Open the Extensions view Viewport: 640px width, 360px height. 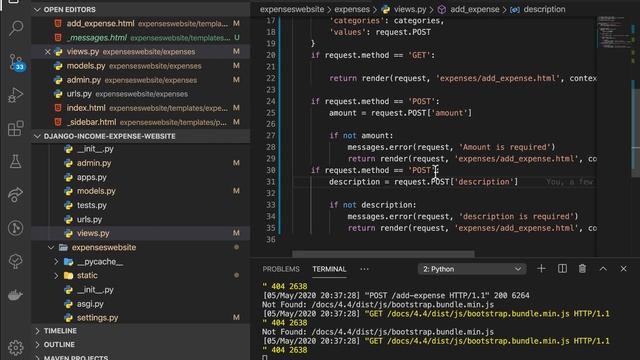tap(16, 129)
